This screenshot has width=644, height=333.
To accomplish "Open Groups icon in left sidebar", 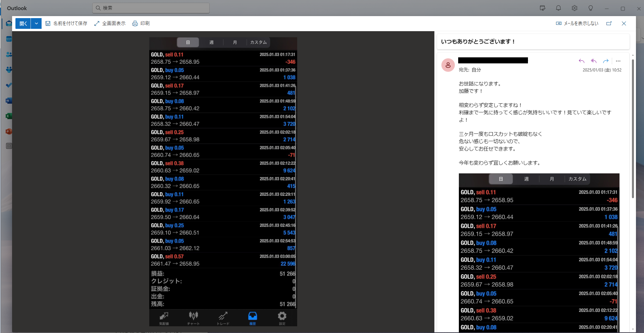I will 9,70.
